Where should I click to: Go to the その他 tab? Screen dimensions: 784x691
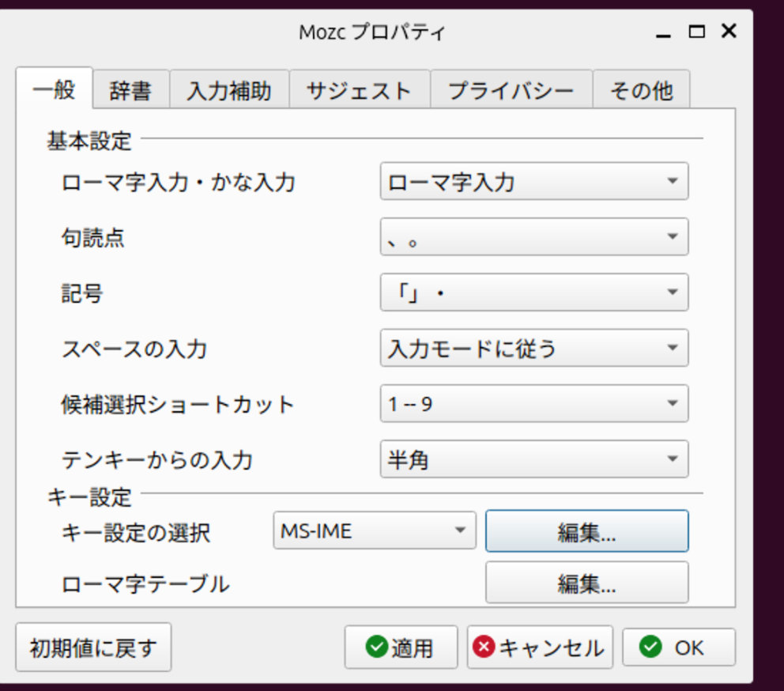[642, 90]
